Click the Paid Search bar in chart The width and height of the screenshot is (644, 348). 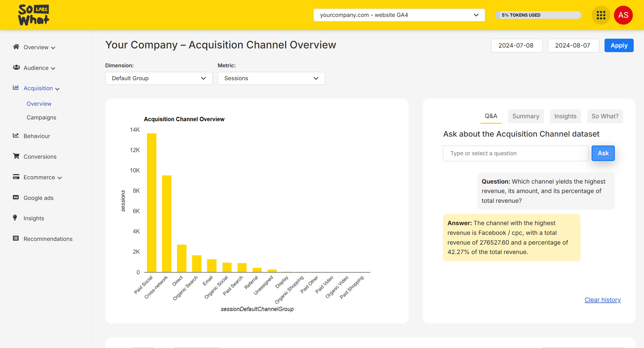tap(242, 268)
